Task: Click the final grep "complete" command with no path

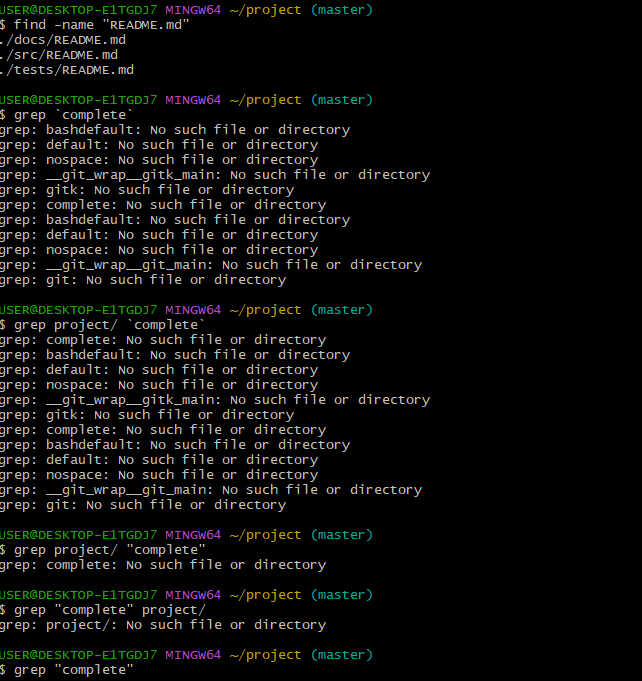Action: click(67, 670)
